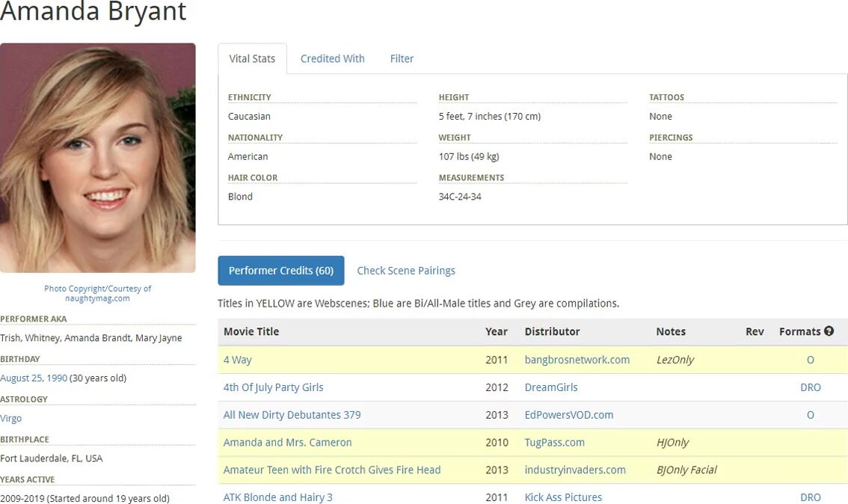Open the bangbrosnetwork.com distributor link

pyautogui.click(x=577, y=360)
